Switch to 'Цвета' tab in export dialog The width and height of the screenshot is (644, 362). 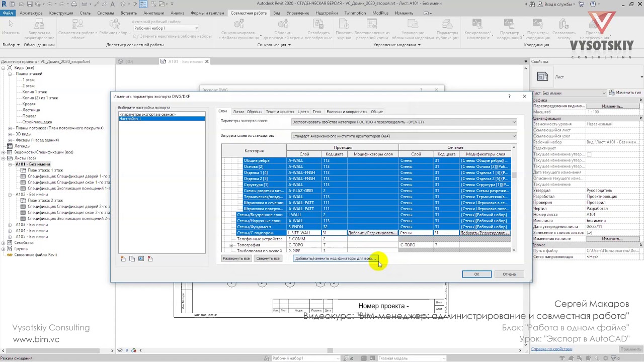[x=303, y=112]
